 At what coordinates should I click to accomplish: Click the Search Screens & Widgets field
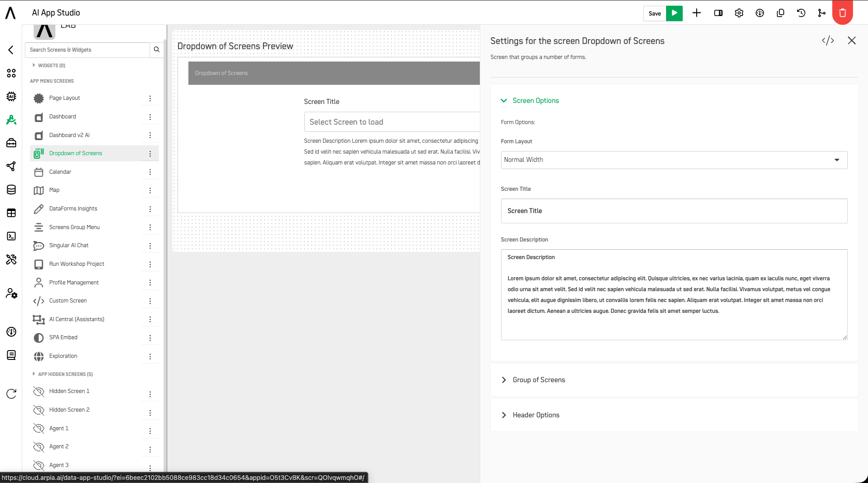pos(87,50)
